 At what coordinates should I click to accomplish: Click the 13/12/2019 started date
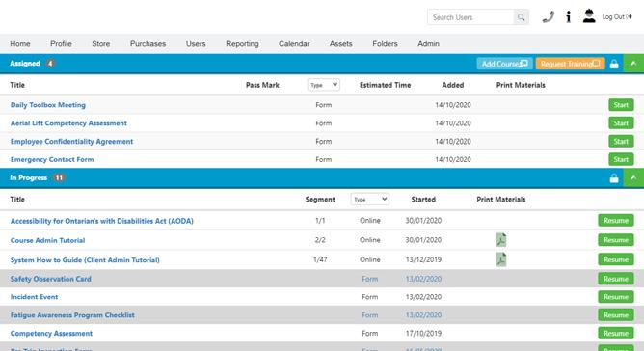coord(423,259)
